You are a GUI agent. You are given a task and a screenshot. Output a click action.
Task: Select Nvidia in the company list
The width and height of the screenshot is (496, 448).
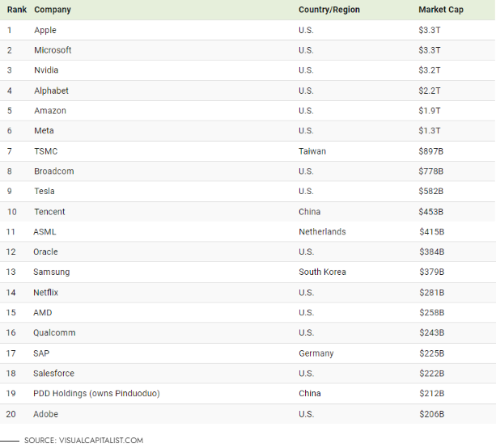point(46,70)
